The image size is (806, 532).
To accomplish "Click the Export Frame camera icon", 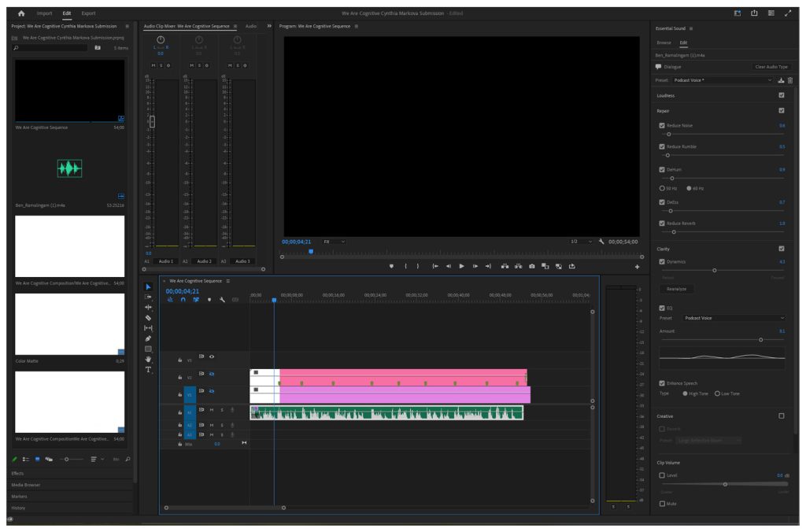I will point(532,266).
